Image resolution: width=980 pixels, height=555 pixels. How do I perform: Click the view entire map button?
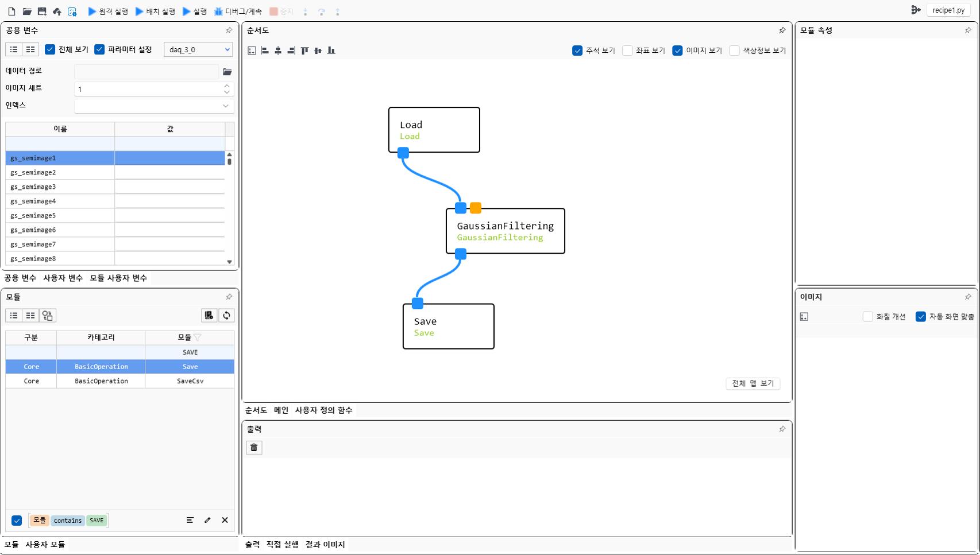[x=753, y=383]
